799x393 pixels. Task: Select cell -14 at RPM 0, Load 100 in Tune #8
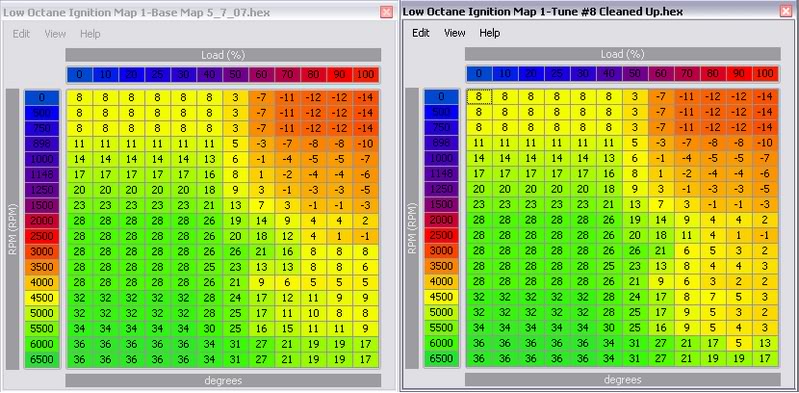coord(765,97)
